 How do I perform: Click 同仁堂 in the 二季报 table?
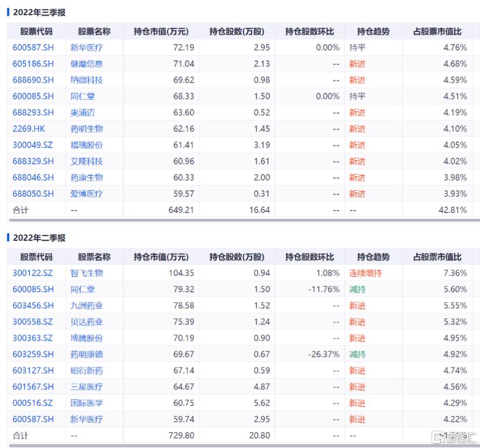(83, 289)
